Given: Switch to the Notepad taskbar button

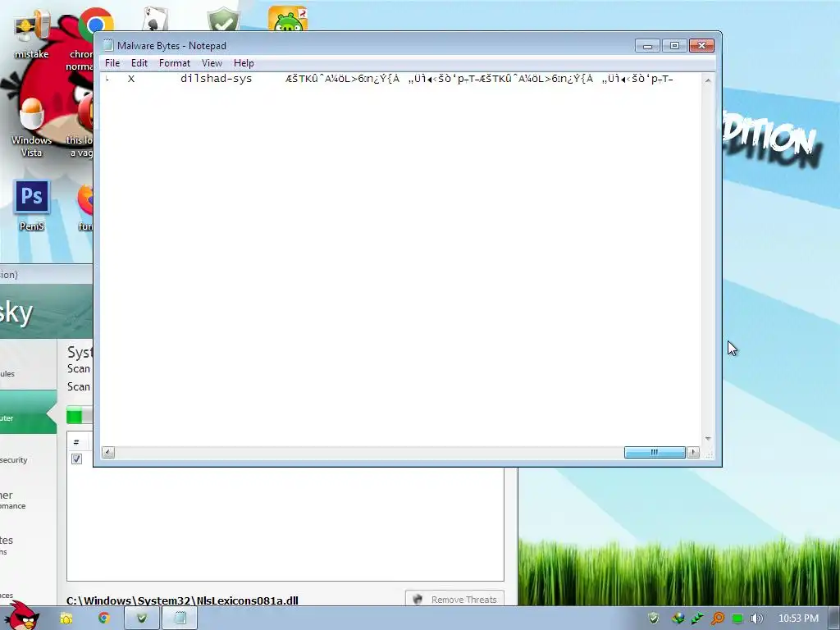Looking at the screenshot, I should point(180,619).
